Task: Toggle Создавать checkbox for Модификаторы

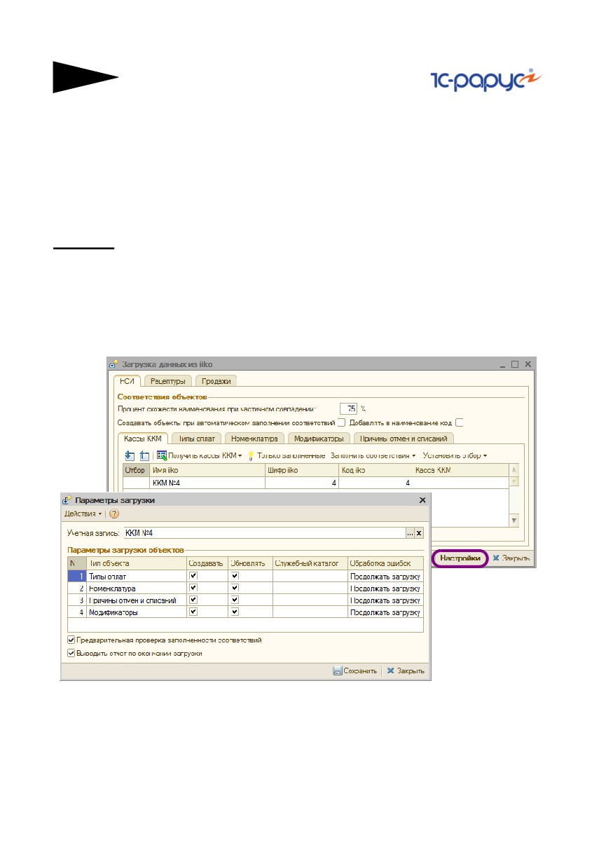Action: (x=194, y=612)
